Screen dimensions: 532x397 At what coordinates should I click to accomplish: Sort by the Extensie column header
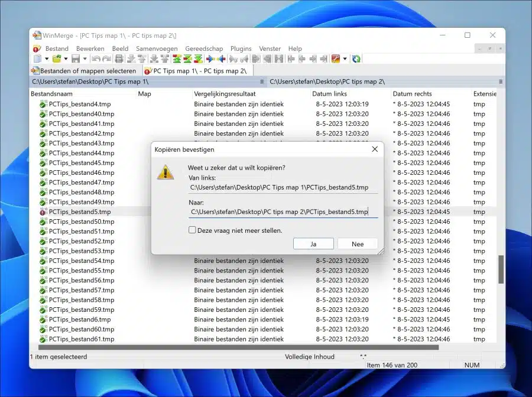coord(485,94)
